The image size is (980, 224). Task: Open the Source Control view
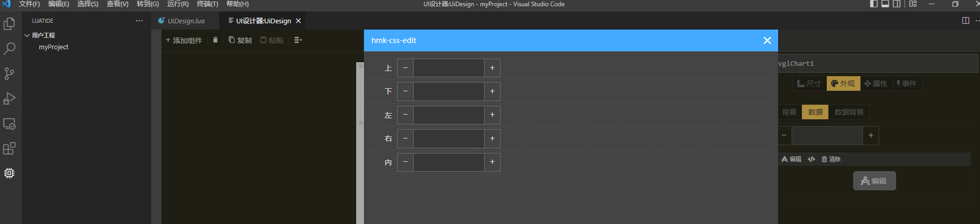tap(9, 74)
